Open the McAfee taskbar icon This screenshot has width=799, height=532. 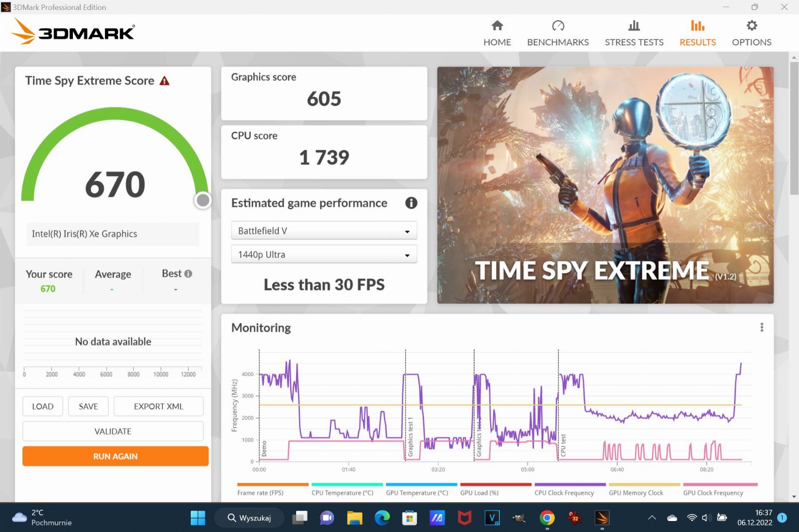pos(464,518)
